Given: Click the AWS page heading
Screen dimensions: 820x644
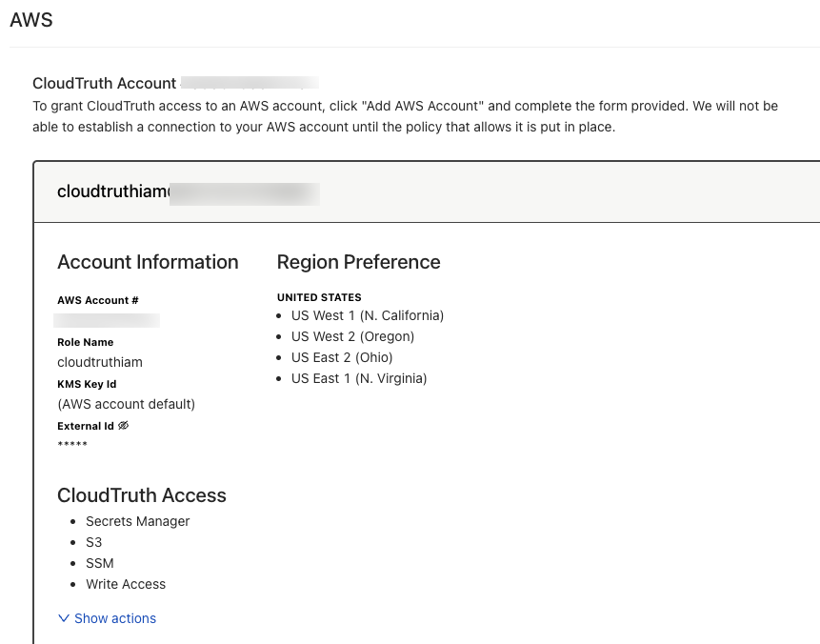Looking at the screenshot, I should pos(31,20).
